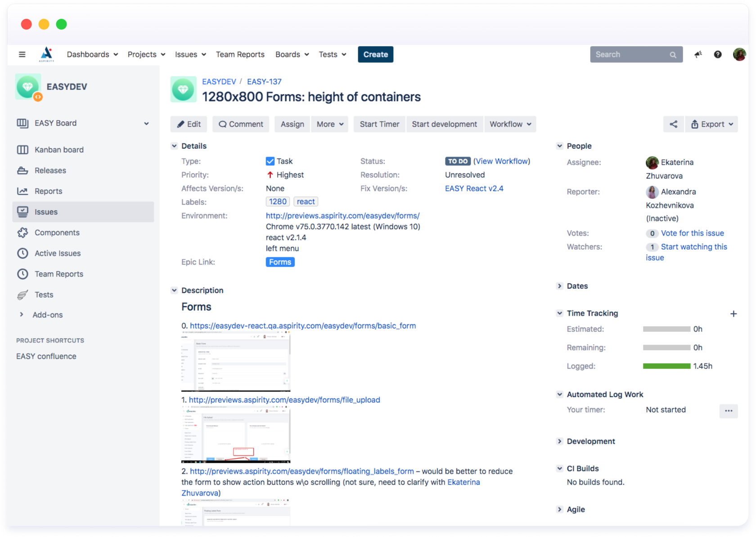Open the file_upload screenshot thumbnail
This screenshot has height=537, width=756.
point(236,434)
